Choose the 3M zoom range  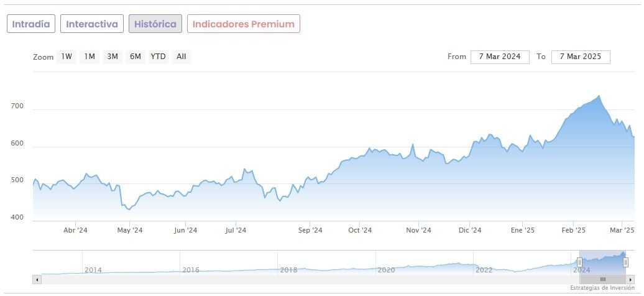[x=113, y=57]
